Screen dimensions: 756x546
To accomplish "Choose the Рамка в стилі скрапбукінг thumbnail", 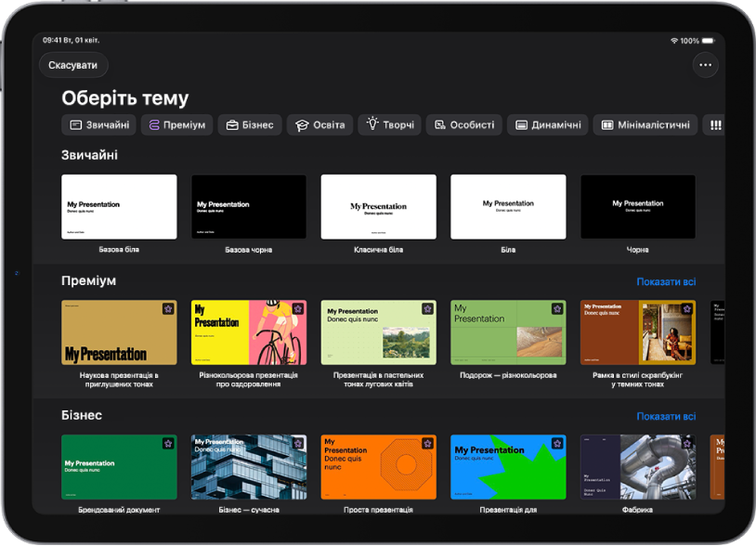I will point(638,332).
